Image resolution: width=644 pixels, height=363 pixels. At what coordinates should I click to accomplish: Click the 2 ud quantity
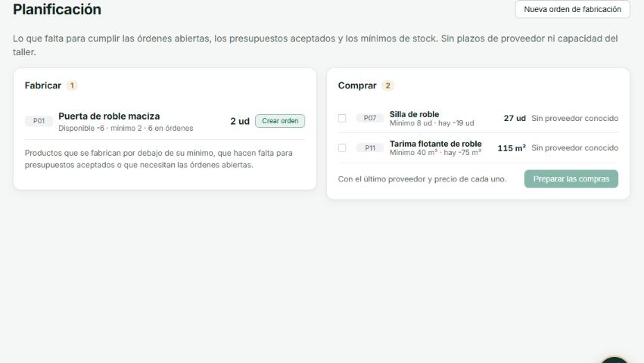tap(240, 121)
